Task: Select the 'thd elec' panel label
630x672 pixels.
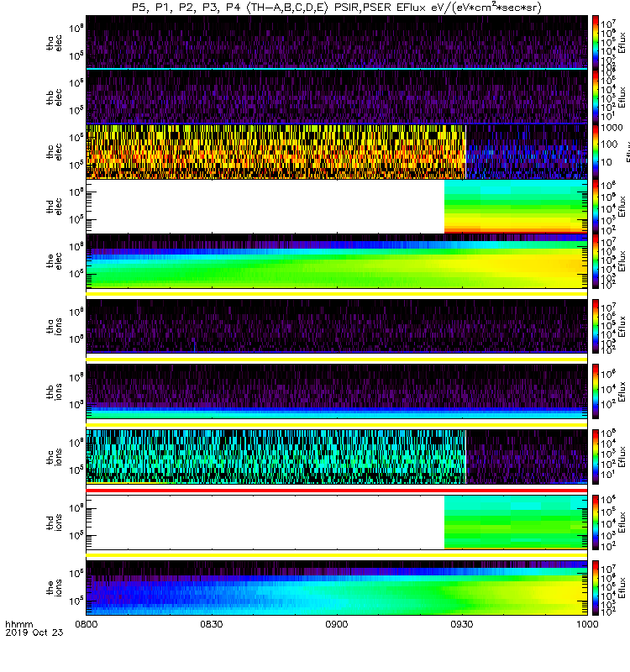Action: coord(55,207)
